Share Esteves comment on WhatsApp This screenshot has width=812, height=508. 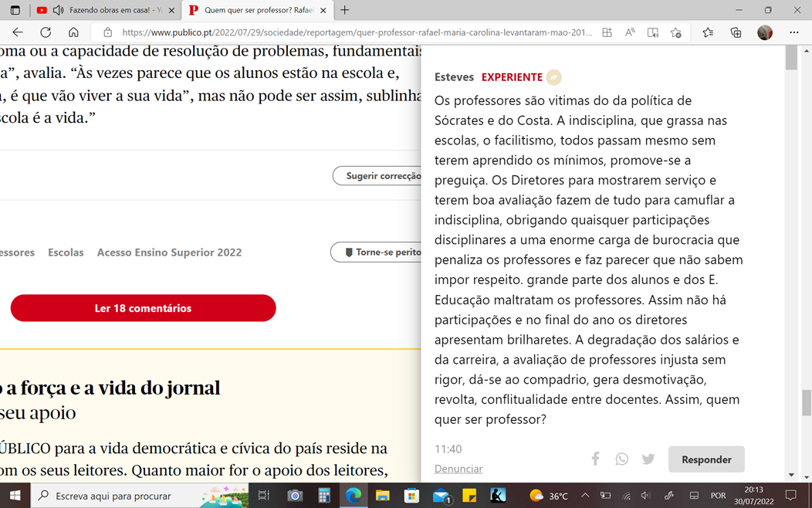pyautogui.click(x=621, y=459)
